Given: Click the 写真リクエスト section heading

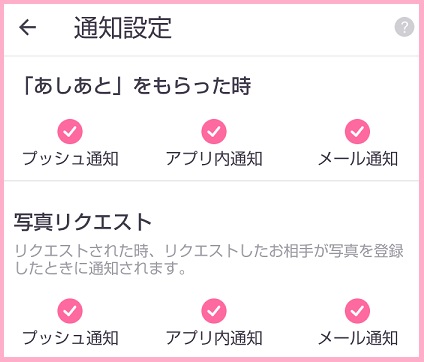Looking at the screenshot, I should pos(83,222).
